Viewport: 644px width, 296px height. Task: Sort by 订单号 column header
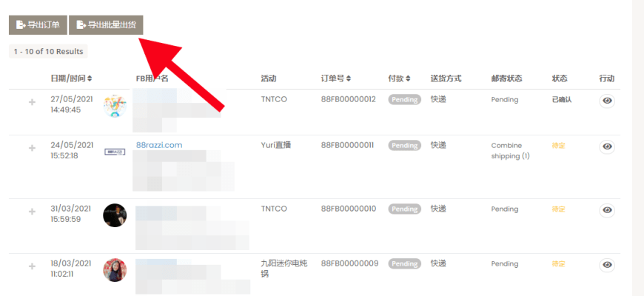coord(336,78)
